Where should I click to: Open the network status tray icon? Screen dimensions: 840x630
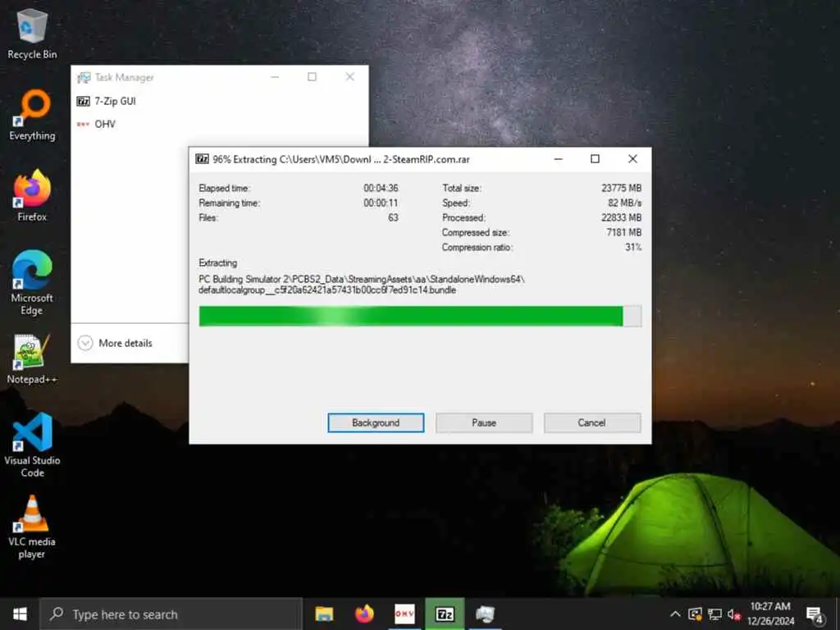click(x=714, y=614)
